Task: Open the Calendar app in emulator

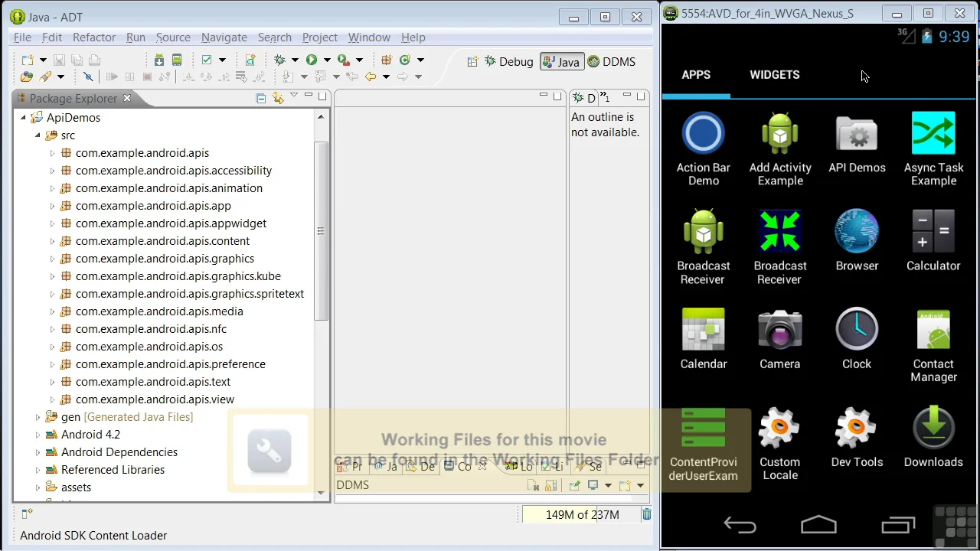Action: (704, 339)
